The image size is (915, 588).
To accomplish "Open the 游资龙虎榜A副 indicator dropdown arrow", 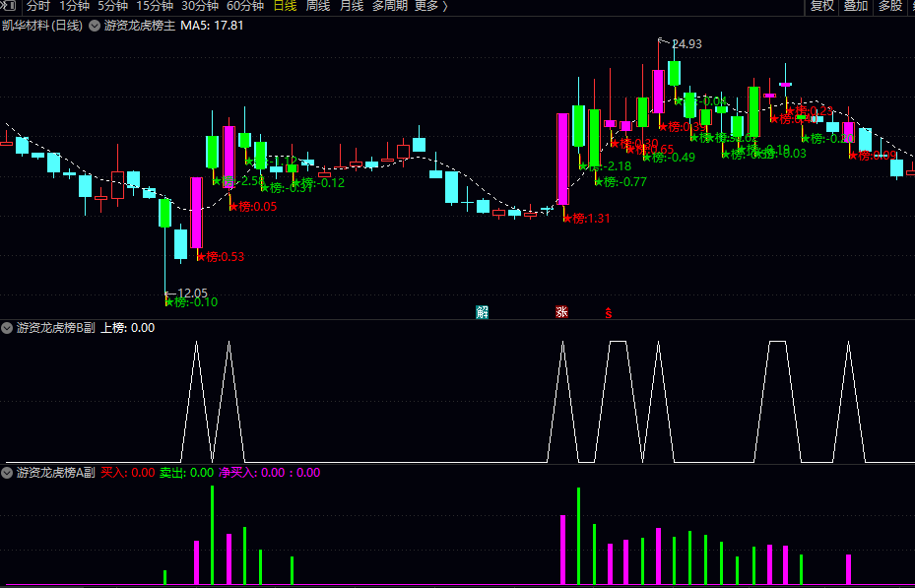I will pos(7,473).
